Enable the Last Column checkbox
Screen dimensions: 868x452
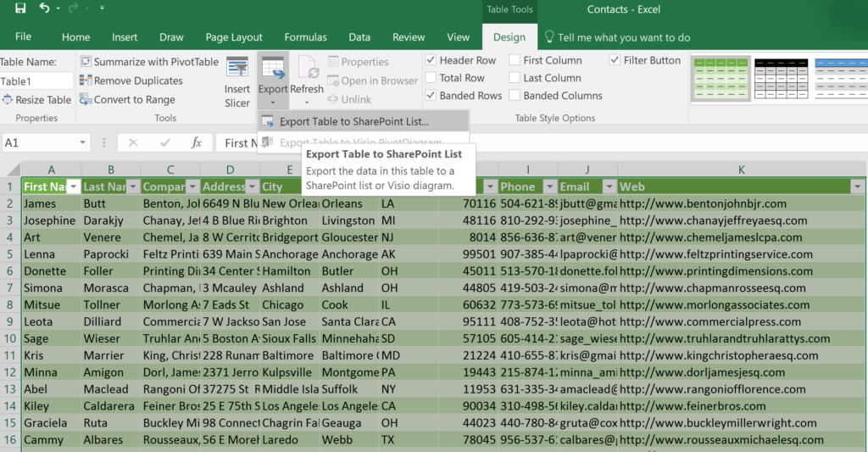515,77
